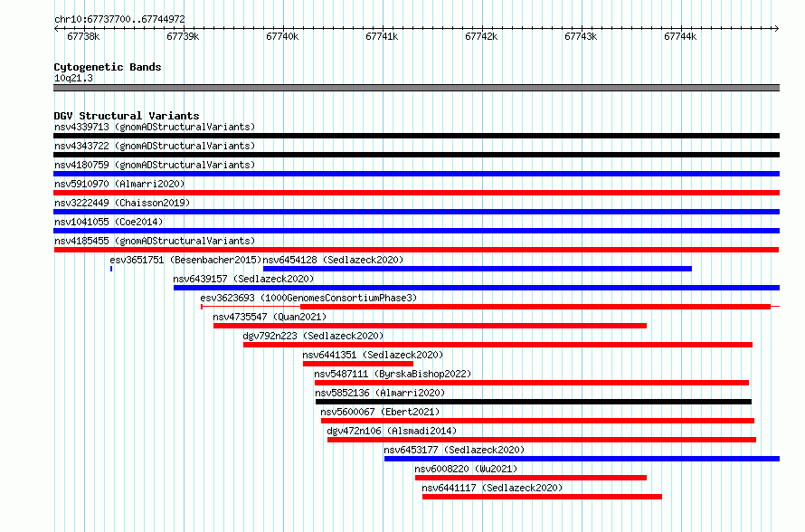Click the right arrowhead of the ruler
This screenshot has height=532, width=805.
(x=776, y=29)
